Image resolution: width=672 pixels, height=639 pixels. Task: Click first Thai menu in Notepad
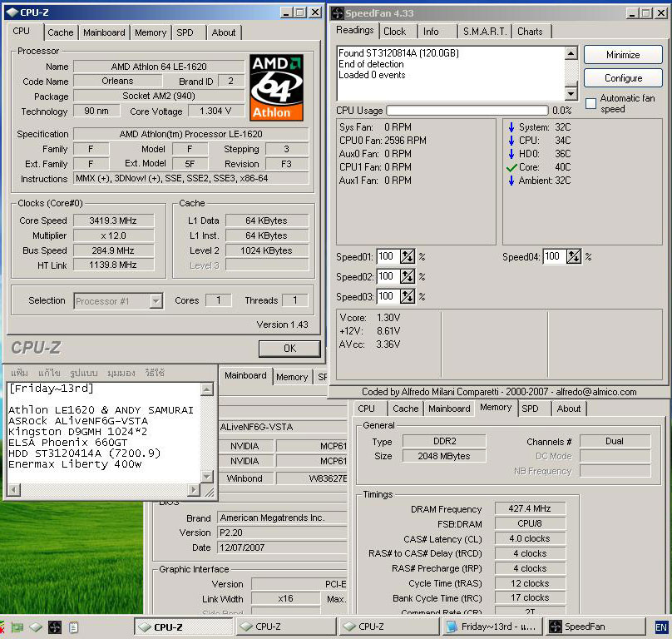(x=19, y=373)
